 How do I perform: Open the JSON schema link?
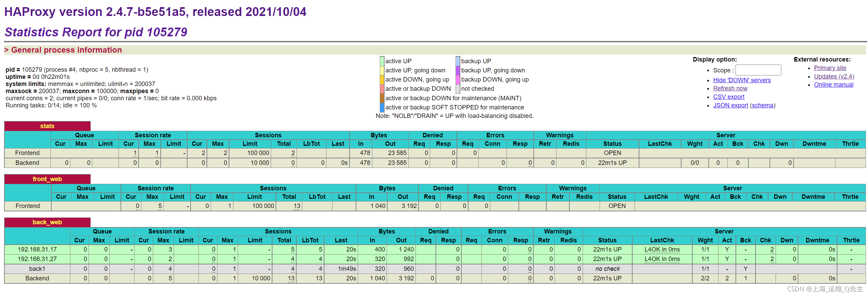[x=762, y=105]
